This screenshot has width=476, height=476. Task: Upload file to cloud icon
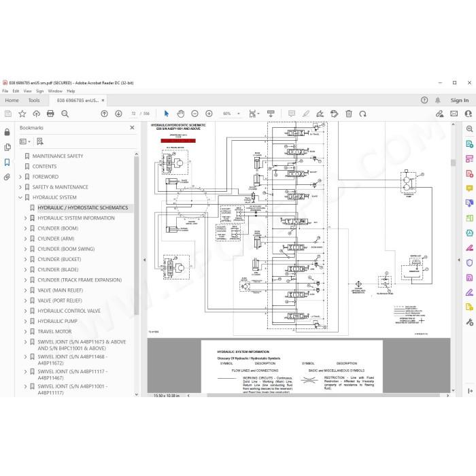37,114
